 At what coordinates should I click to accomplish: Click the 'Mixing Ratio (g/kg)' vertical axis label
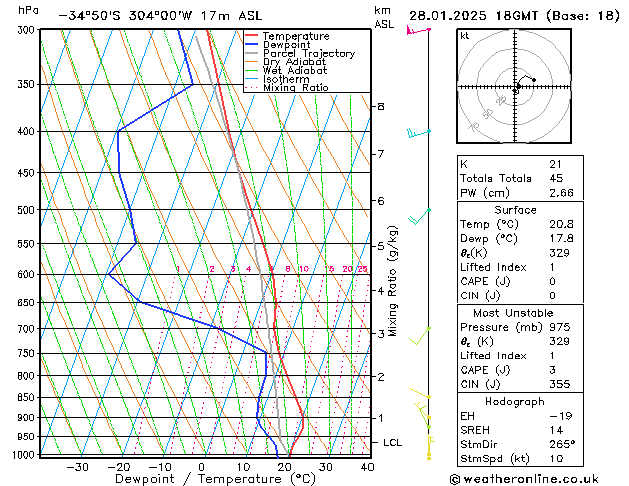(x=392, y=281)
